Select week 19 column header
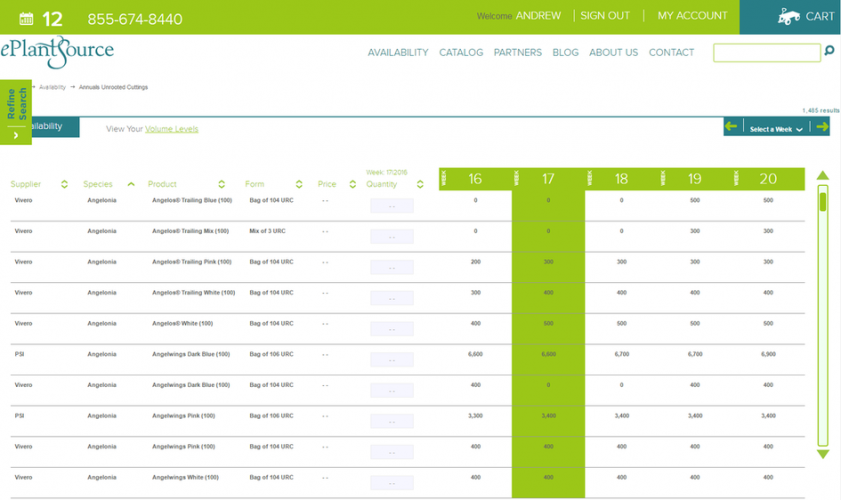 (695, 179)
